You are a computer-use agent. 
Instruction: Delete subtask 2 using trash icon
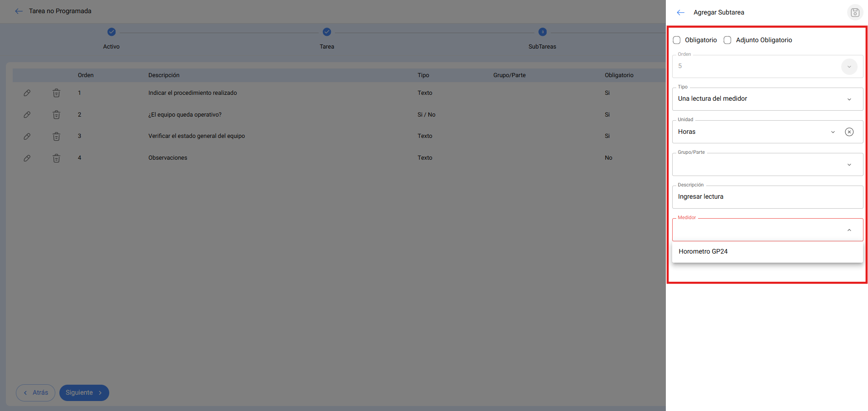[56, 115]
